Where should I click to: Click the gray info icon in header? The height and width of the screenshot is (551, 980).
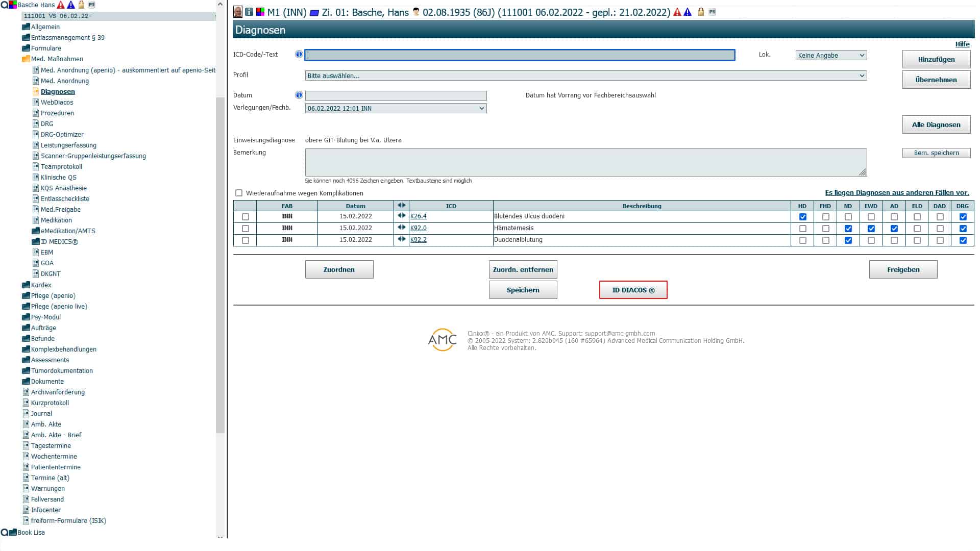(x=249, y=12)
